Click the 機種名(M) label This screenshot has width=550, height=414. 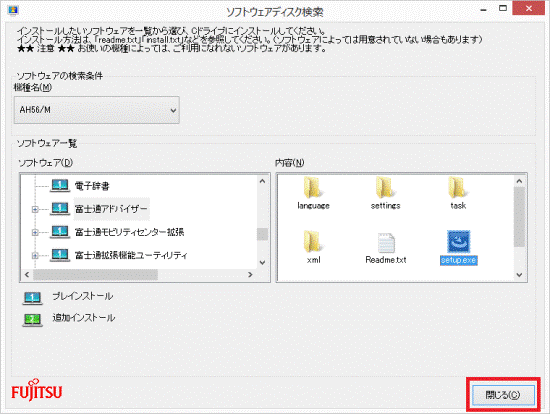click(33, 87)
